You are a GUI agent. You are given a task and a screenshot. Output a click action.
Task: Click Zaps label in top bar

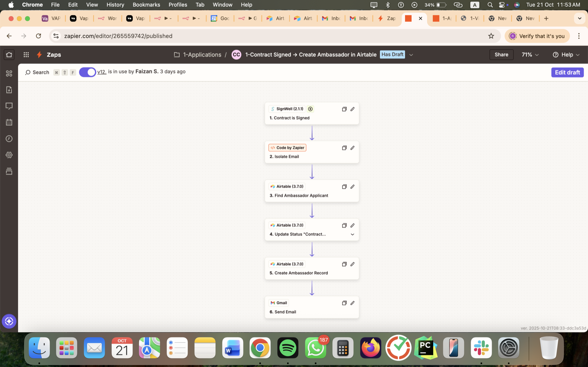tap(54, 55)
